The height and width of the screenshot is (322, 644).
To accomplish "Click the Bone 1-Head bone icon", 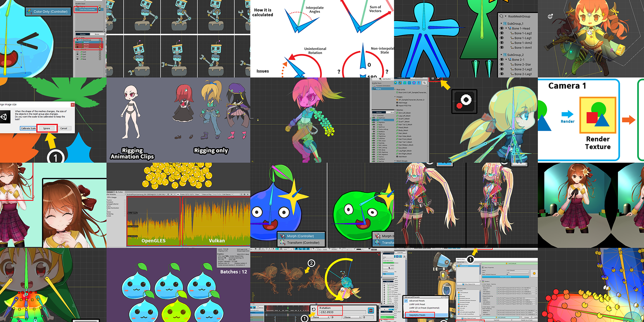I will [x=510, y=29].
